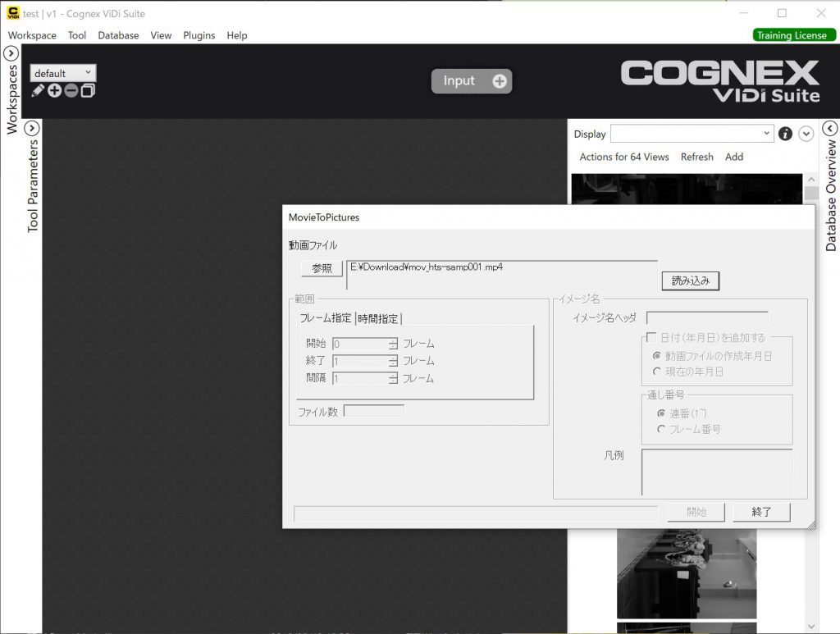Toggle the 日付(年月日)を追加する checkbox
This screenshot has width=840, height=634.
click(x=651, y=337)
